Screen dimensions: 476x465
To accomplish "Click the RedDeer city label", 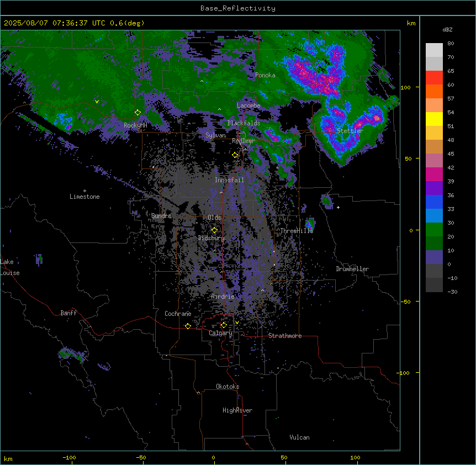I will [x=244, y=141].
